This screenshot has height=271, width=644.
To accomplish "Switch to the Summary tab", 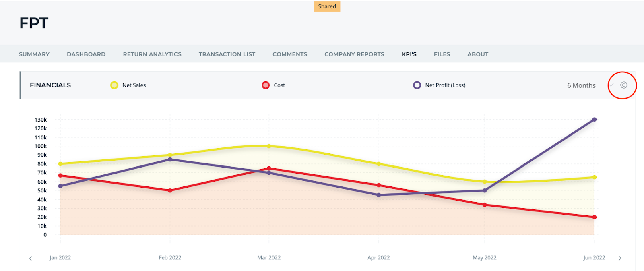I will [x=34, y=54].
